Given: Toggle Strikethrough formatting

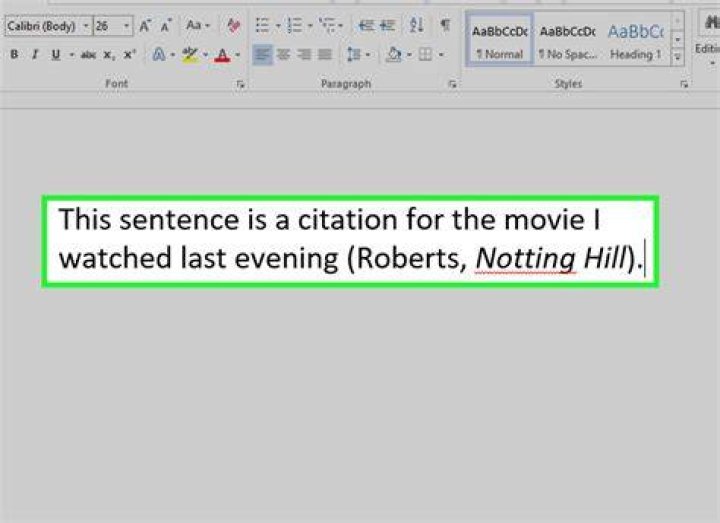Looking at the screenshot, I should coord(88,55).
